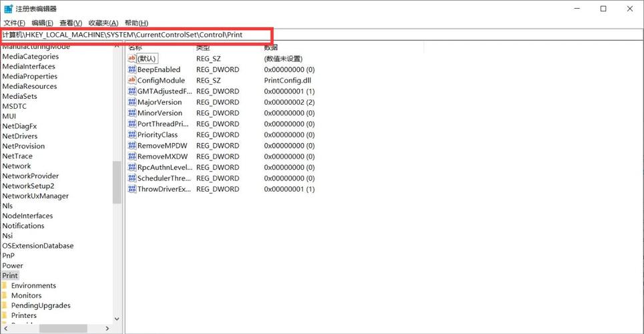Open the 文件(F) menu

tap(15, 23)
